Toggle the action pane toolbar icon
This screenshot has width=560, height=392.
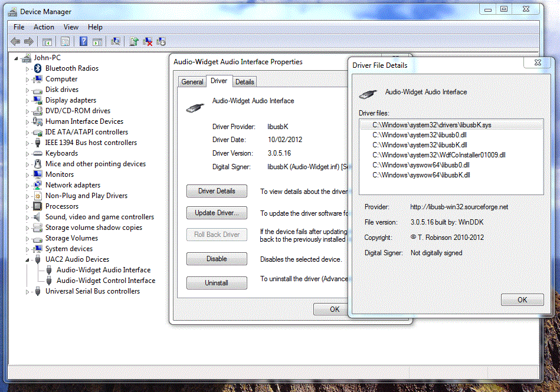point(97,42)
